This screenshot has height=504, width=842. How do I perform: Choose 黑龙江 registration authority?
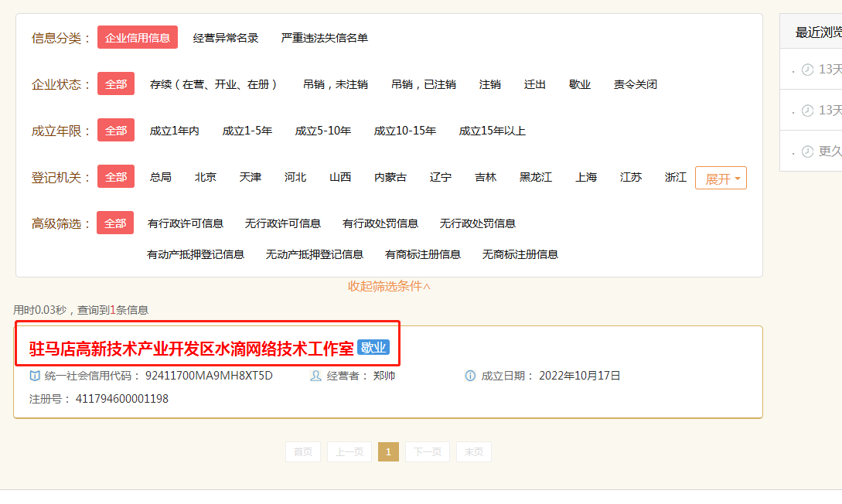click(536, 177)
